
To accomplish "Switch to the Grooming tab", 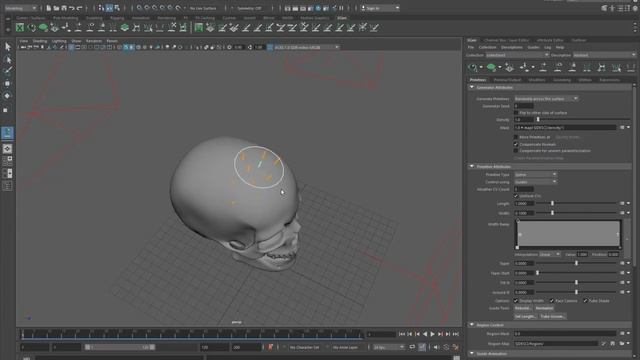I will [562, 80].
